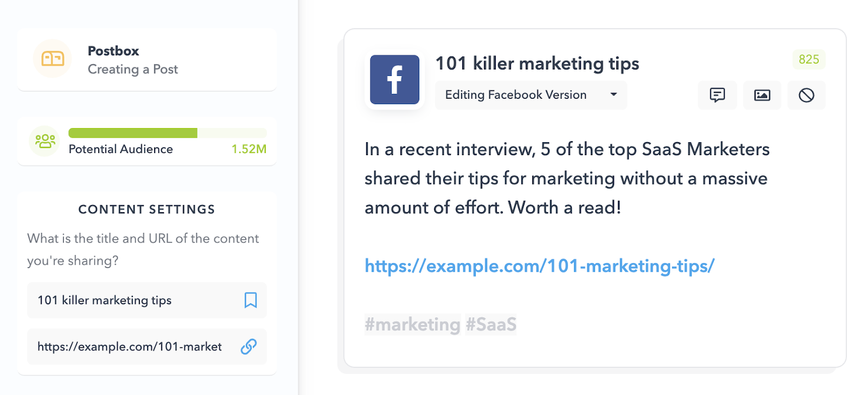
Task: Click the #SaaS hashtag
Action: [491, 324]
